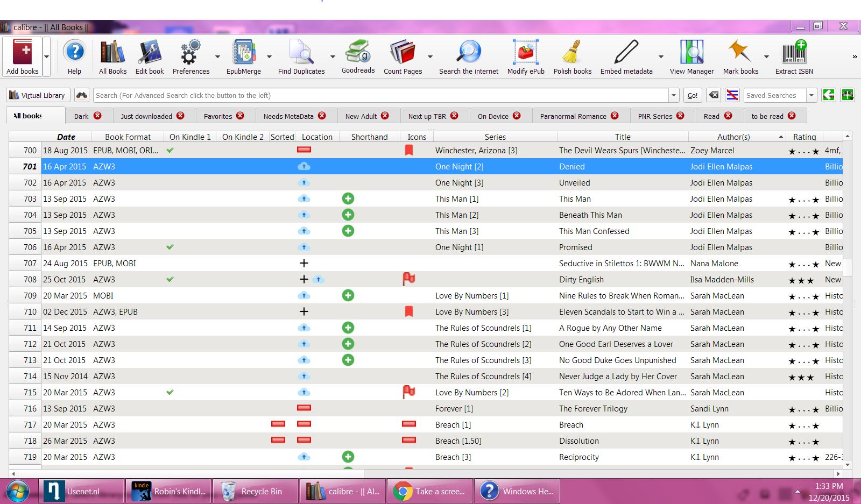Open Search the internet tool

click(469, 56)
